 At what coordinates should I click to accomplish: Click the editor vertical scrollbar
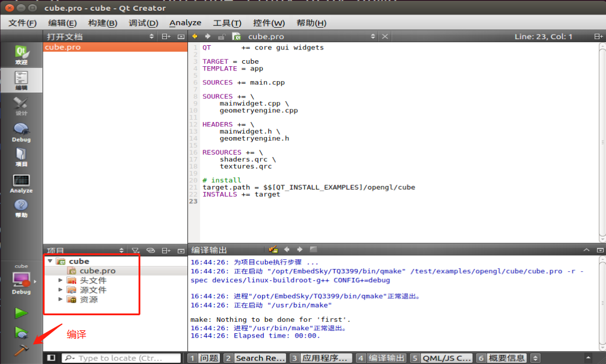pyautogui.click(x=602, y=142)
